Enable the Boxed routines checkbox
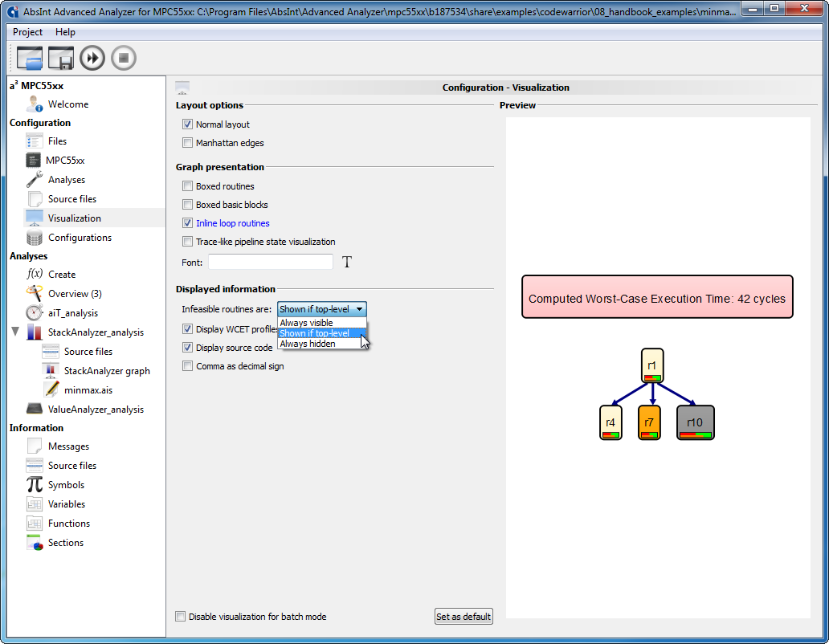 coord(187,186)
